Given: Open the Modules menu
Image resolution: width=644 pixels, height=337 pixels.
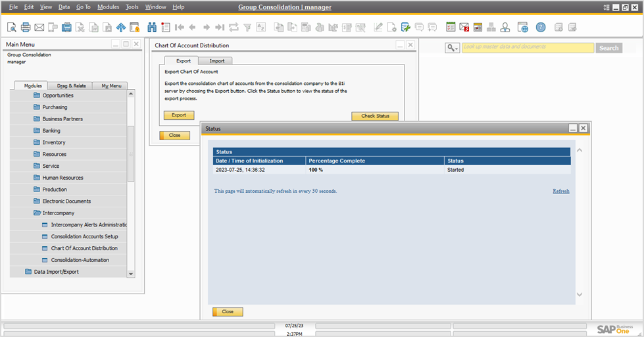Looking at the screenshot, I should coord(108,7).
